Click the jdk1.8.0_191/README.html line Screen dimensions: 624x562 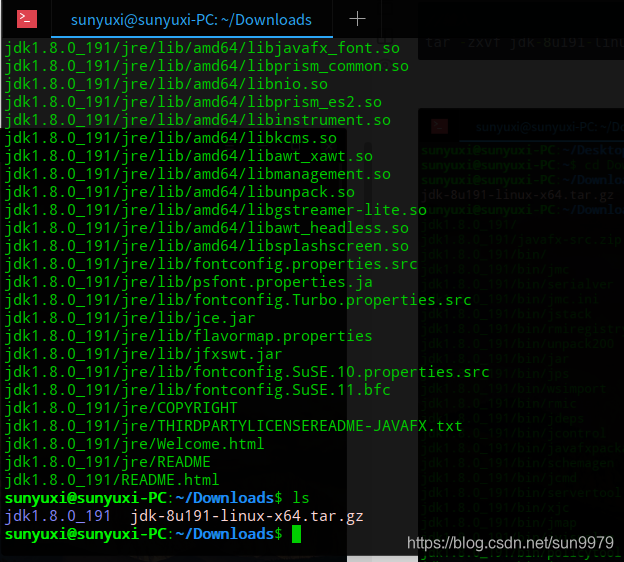[112, 480]
